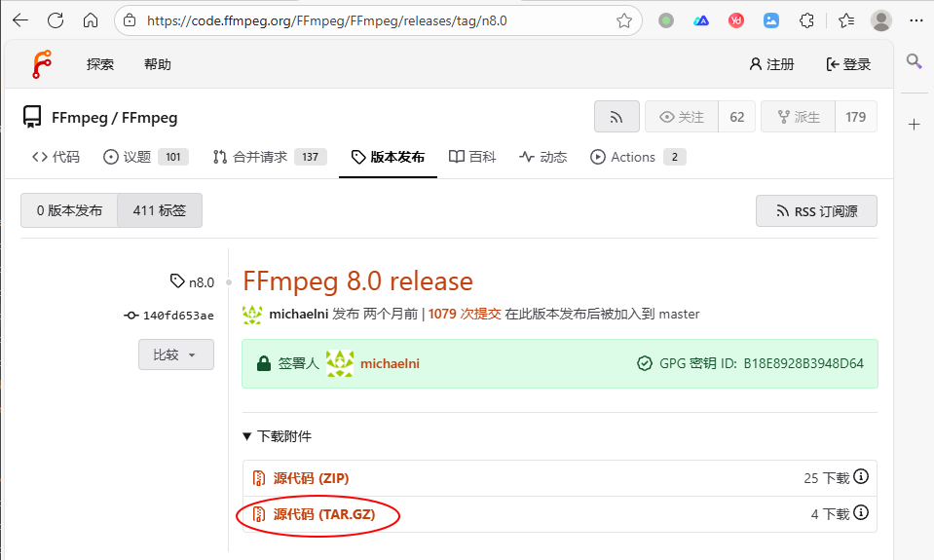Viewport: 934px width, 560px height.
Task: Add a sidebar app with the plus icon
Action: 914,124
